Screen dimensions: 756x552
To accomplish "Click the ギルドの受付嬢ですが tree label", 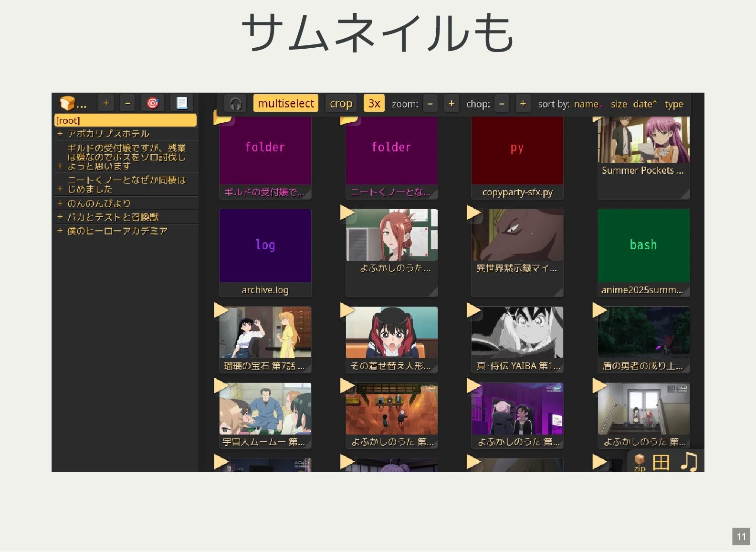I will [x=126, y=157].
